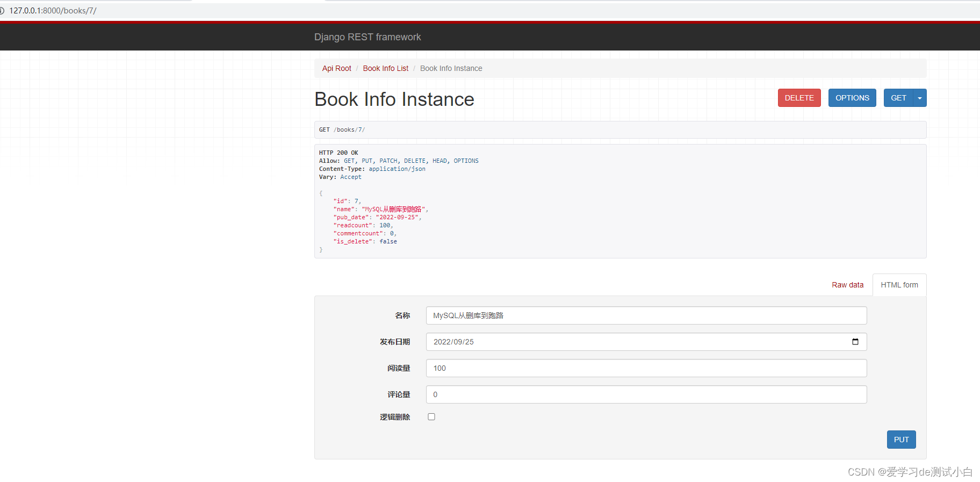
Task: Click the Content-Type application/json header
Action: point(372,169)
